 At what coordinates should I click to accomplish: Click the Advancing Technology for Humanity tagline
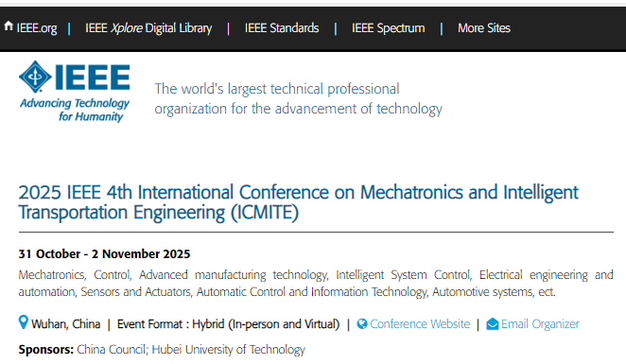point(75,110)
